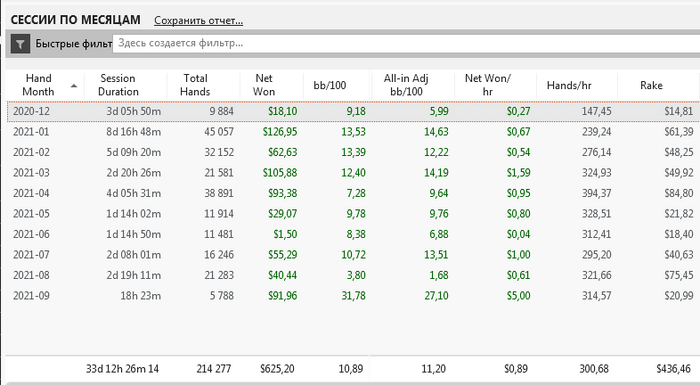This screenshot has width=700, height=385.
Task: Sort by Hands/hr column header
Action: click(569, 85)
